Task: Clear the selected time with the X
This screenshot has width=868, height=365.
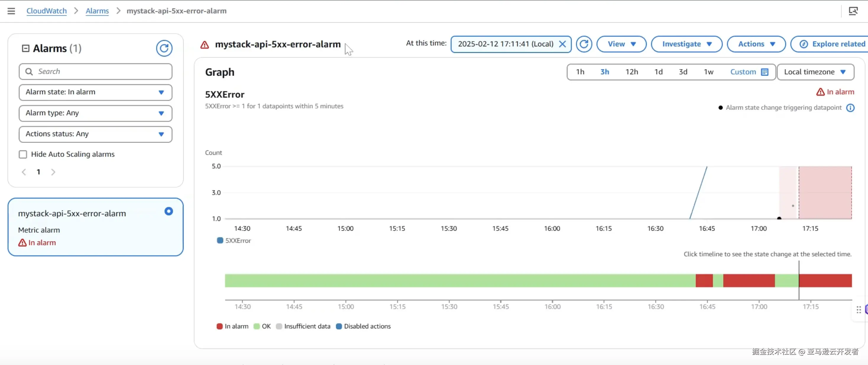Action: pyautogui.click(x=562, y=44)
